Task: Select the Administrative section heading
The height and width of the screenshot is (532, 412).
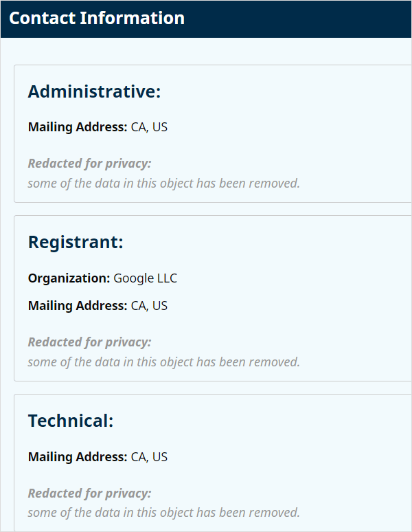Action: tap(94, 92)
